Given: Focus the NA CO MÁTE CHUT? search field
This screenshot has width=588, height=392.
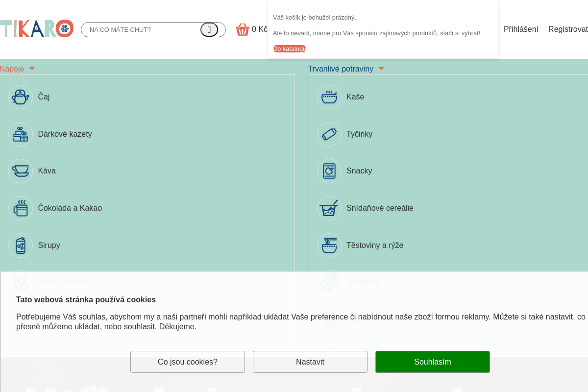Looking at the screenshot, I should [142, 30].
